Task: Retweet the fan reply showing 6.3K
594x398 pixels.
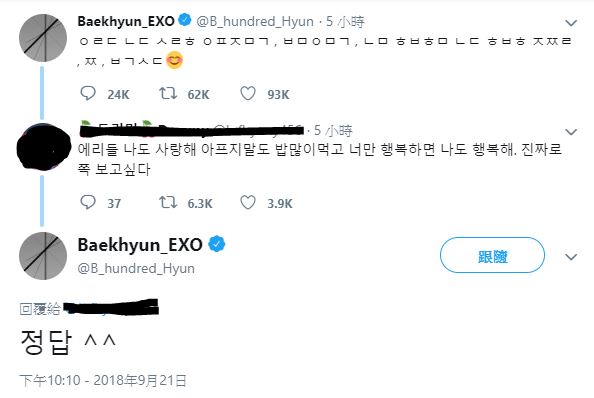Action: pyautogui.click(x=168, y=202)
